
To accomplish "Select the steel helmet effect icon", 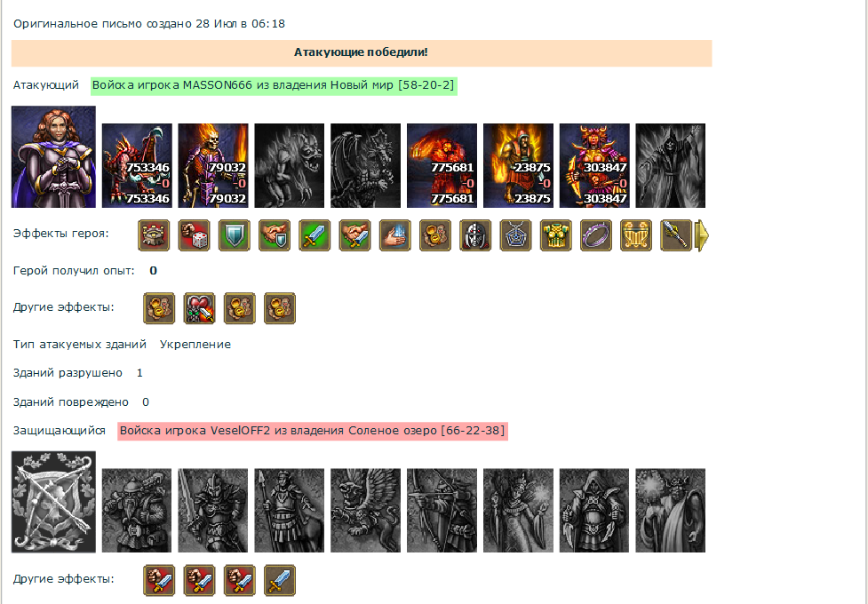I will 475,235.
